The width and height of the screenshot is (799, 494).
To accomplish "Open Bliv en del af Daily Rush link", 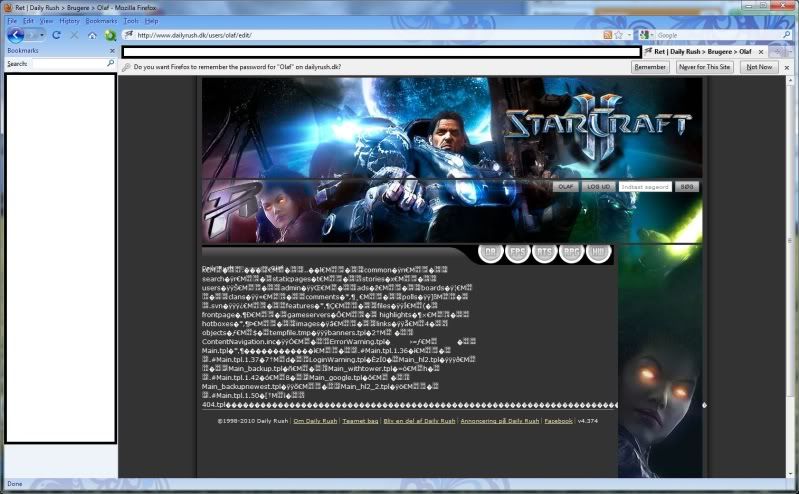I will [419, 421].
